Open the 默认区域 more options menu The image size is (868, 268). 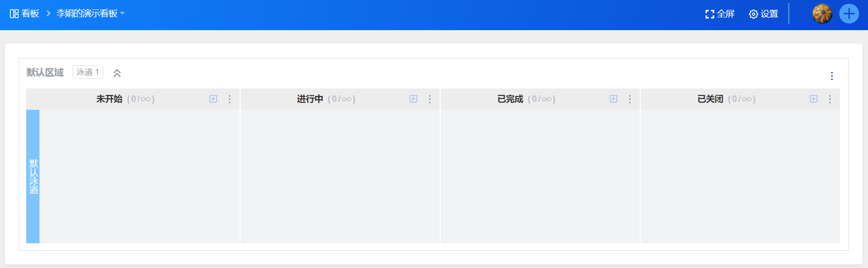[832, 76]
